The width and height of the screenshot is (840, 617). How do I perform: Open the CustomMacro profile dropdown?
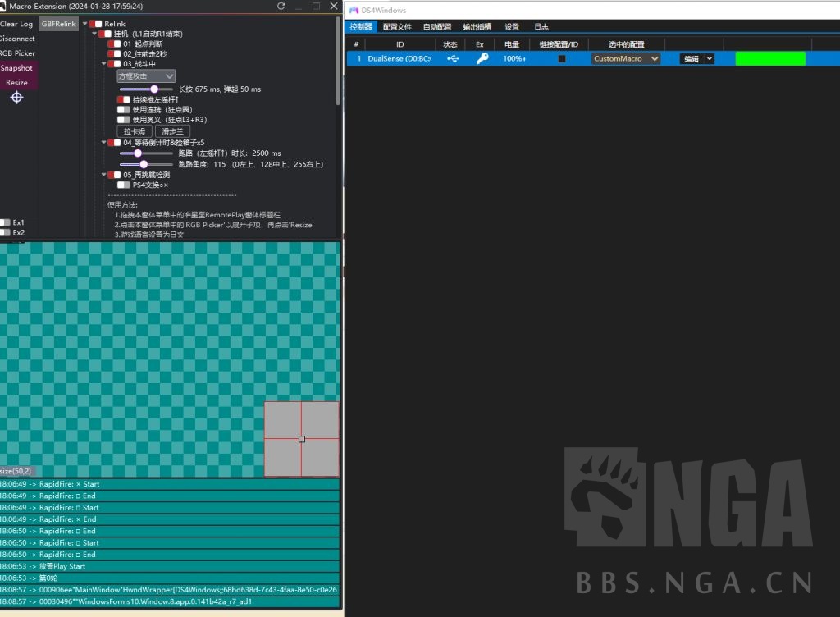[625, 58]
